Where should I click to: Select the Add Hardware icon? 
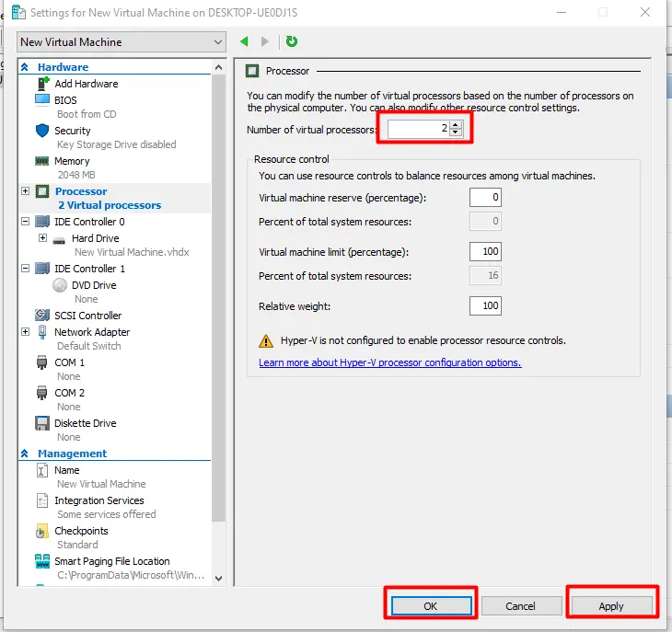pos(42,84)
